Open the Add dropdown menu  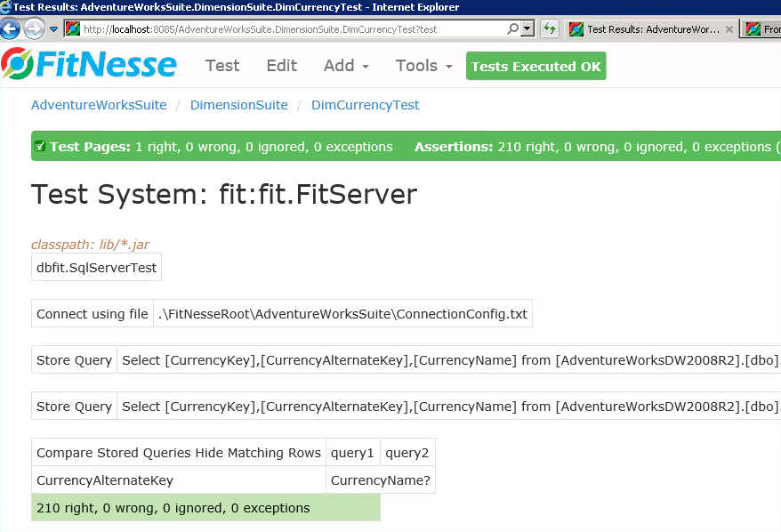click(x=346, y=66)
